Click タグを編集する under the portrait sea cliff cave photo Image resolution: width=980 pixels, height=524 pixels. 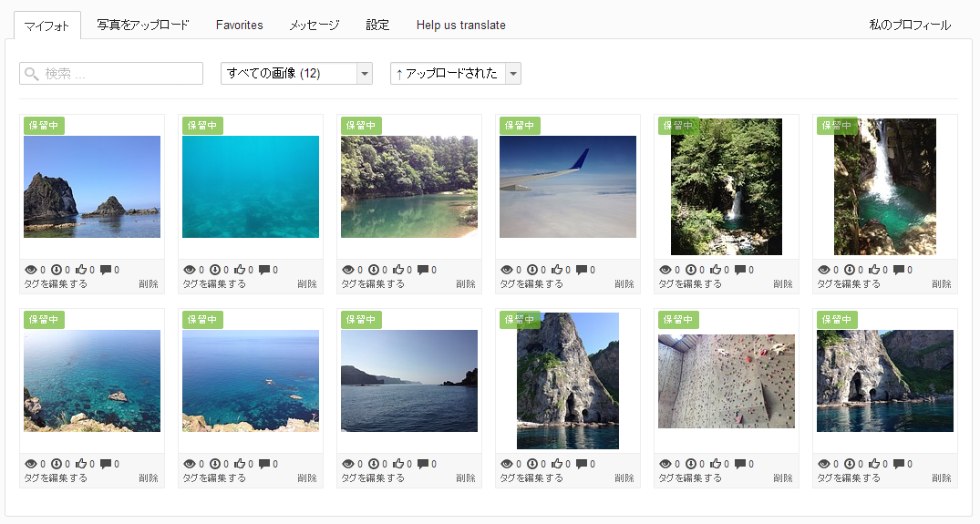531,478
